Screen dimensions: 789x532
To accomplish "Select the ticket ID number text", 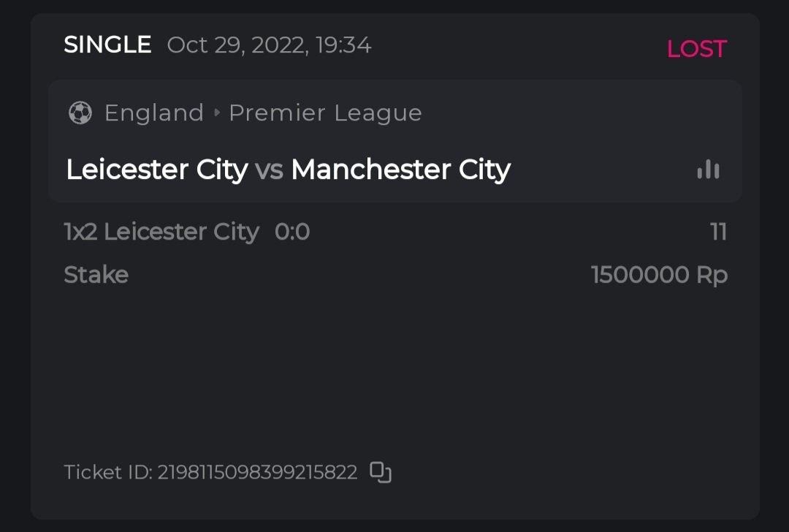I will [x=257, y=472].
